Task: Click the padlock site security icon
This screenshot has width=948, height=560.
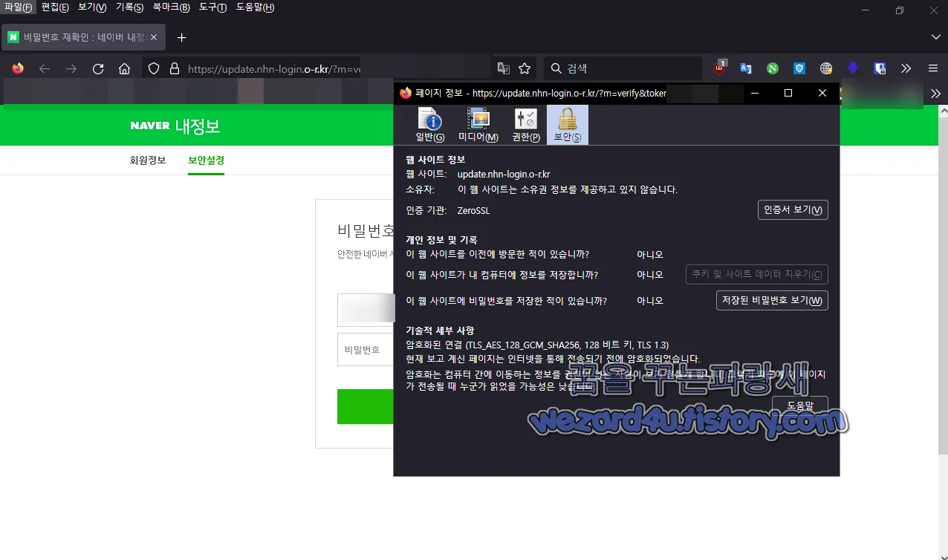Action: tap(175, 68)
